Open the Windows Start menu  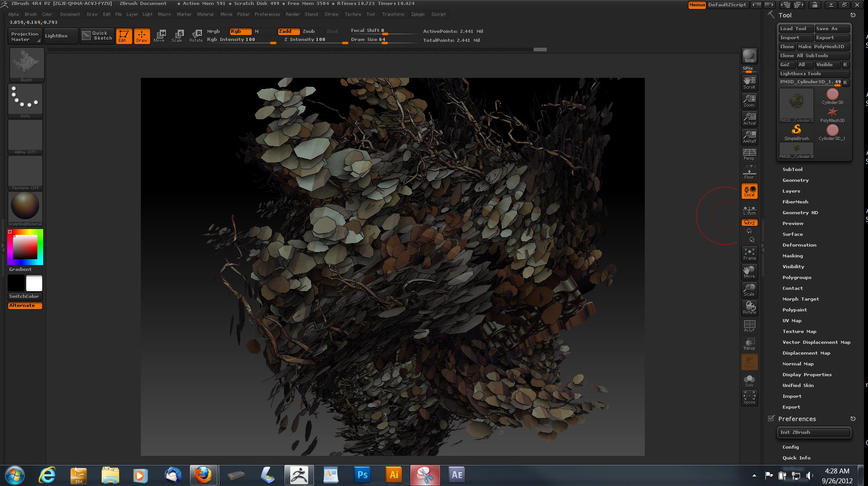(15, 475)
